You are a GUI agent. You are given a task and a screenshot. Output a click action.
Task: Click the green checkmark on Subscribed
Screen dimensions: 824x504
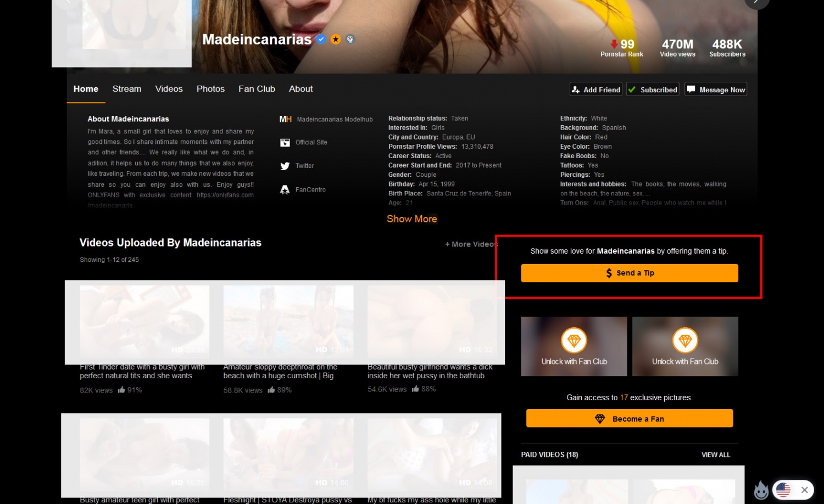point(632,89)
